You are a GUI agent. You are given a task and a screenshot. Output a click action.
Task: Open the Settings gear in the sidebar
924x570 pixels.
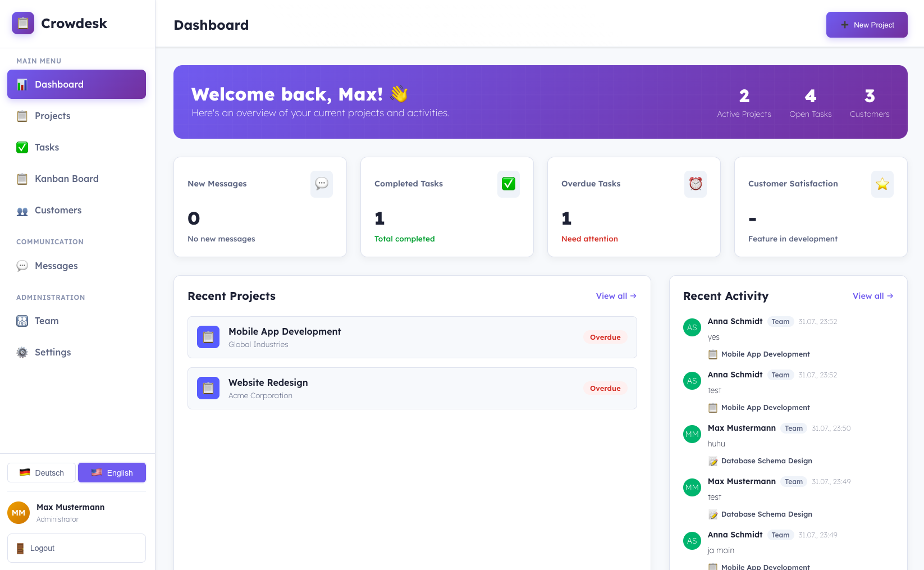[22, 352]
